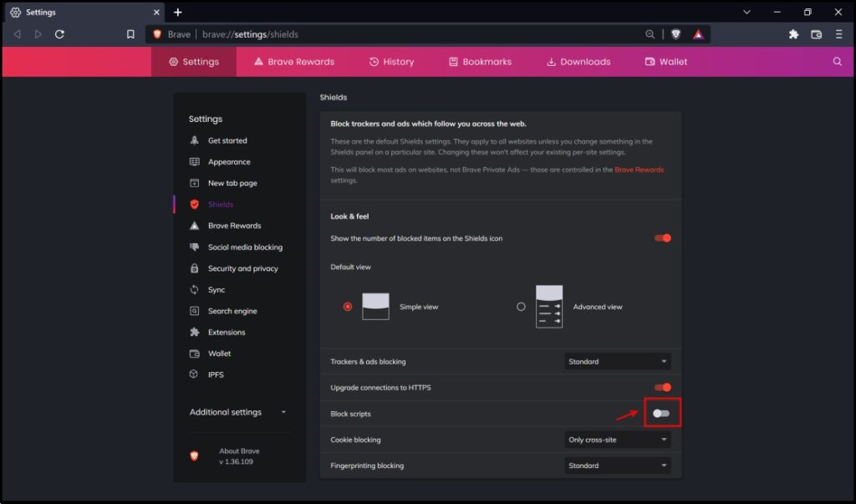Expand tab search chevron in title bar
This screenshot has width=856, height=504.
tap(746, 12)
